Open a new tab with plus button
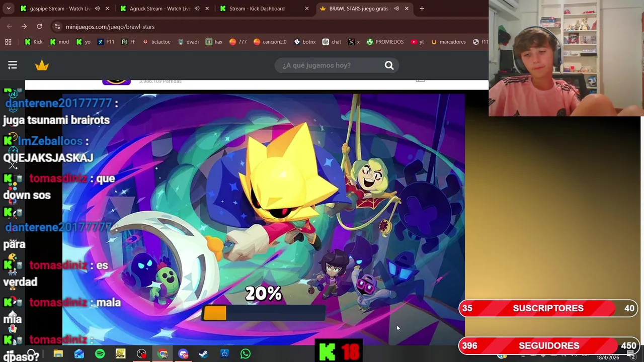644x362 pixels. click(422, 9)
